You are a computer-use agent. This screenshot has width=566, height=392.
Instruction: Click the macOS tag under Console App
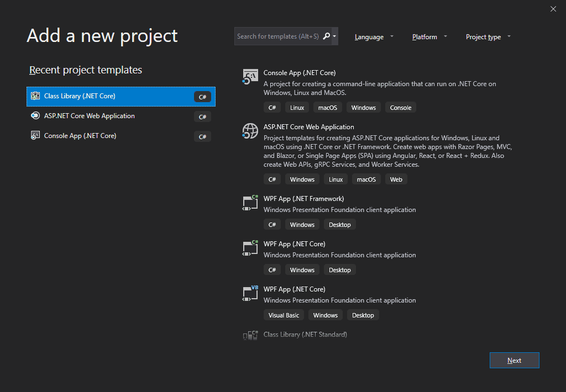click(x=327, y=108)
